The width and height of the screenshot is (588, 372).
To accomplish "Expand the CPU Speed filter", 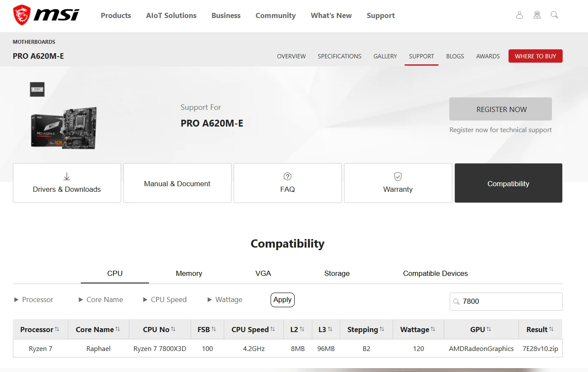I will (x=165, y=299).
